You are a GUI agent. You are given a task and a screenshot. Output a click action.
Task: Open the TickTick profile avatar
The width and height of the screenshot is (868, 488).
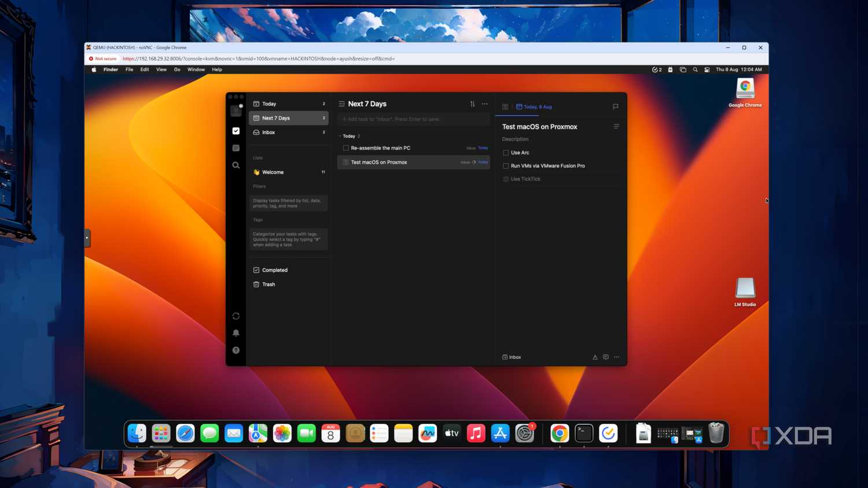click(x=236, y=111)
